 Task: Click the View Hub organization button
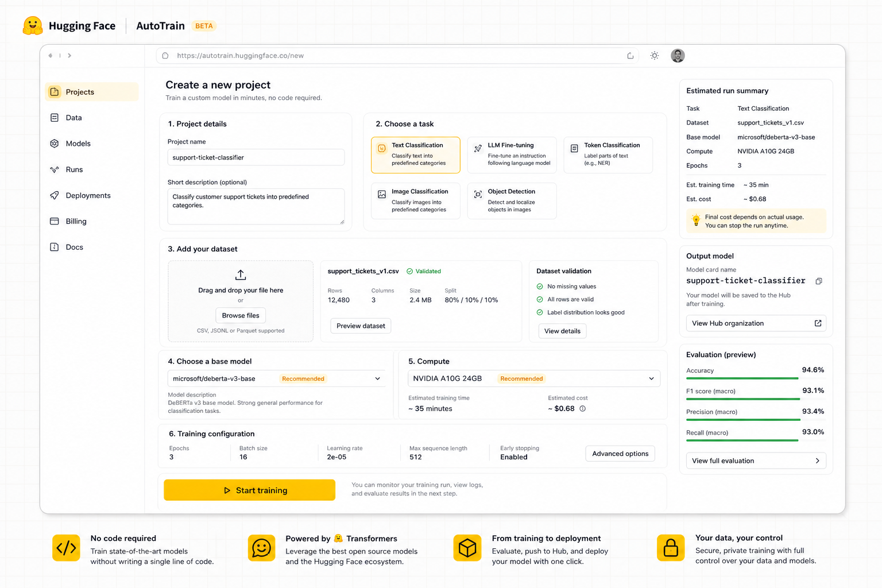pyautogui.click(x=756, y=323)
